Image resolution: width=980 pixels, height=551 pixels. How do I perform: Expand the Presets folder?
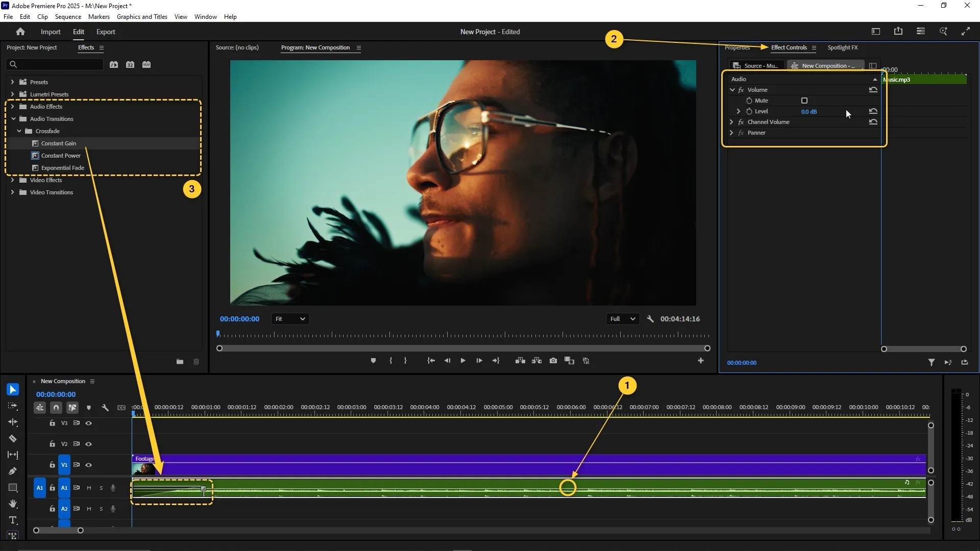click(x=12, y=82)
